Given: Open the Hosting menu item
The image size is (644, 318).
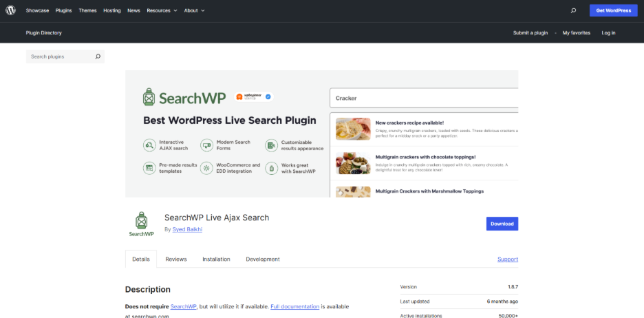Looking at the screenshot, I should (112, 11).
